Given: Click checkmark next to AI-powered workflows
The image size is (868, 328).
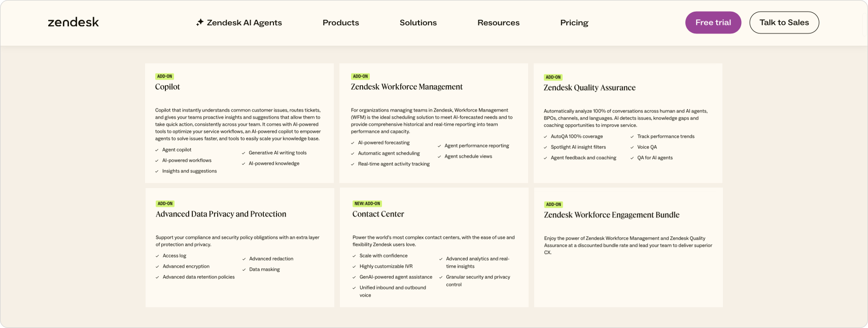Looking at the screenshot, I should click(x=157, y=161).
